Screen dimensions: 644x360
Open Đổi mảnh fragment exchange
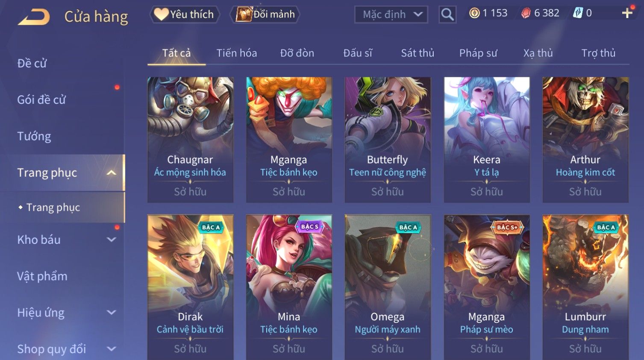265,15
